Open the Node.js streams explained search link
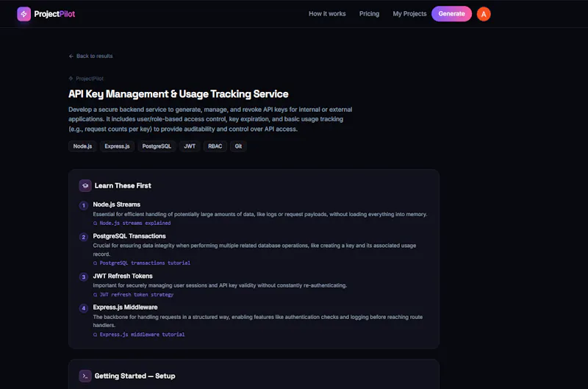588x389 pixels. tap(132, 224)
